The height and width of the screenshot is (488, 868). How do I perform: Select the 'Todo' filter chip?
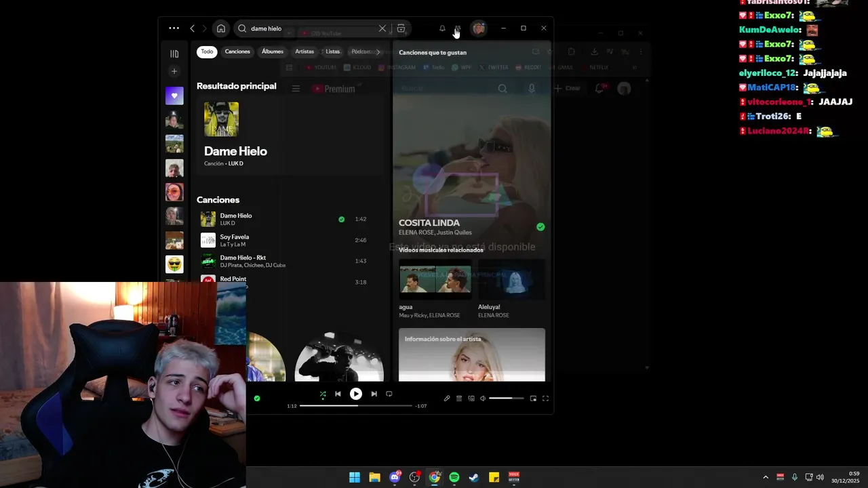[x=207, y=52]
